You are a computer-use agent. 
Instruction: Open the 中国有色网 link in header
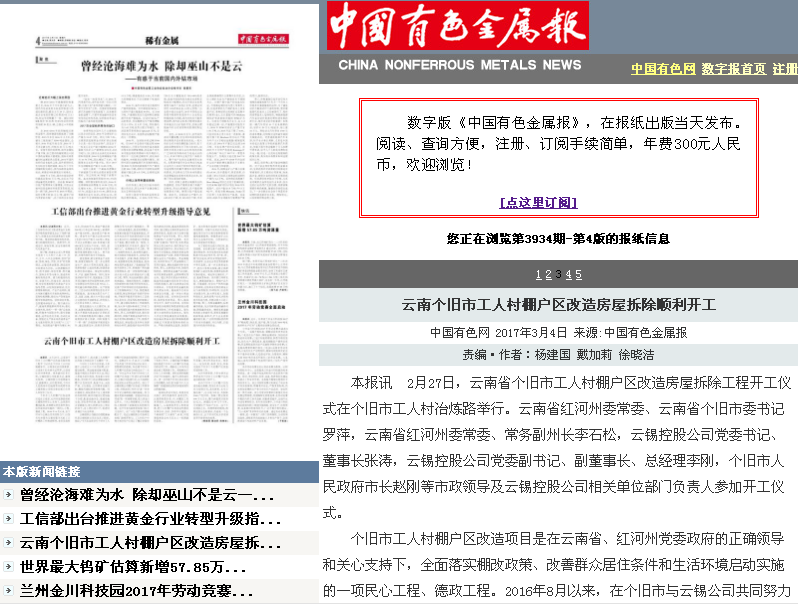point(662,69)
